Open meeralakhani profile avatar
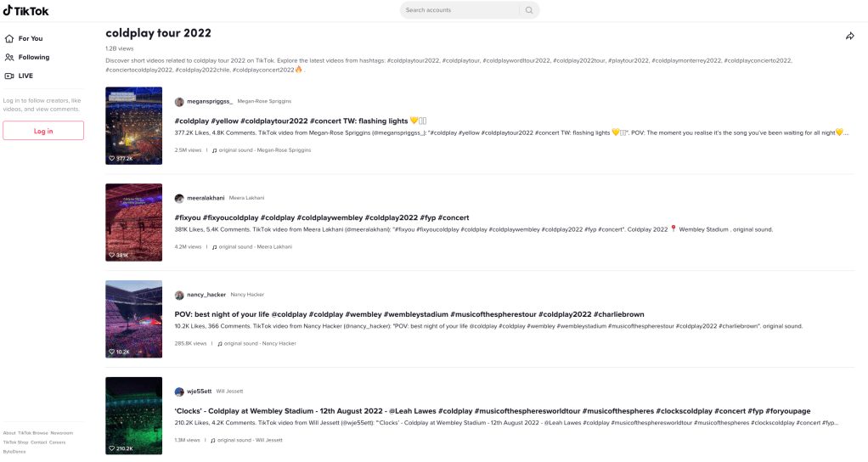 [x=179, y=199]
